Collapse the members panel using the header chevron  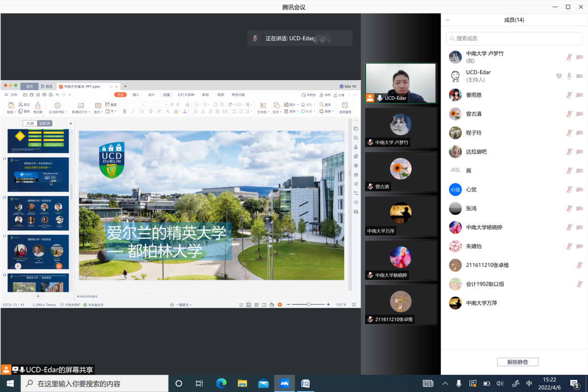(x=448, y=20)
